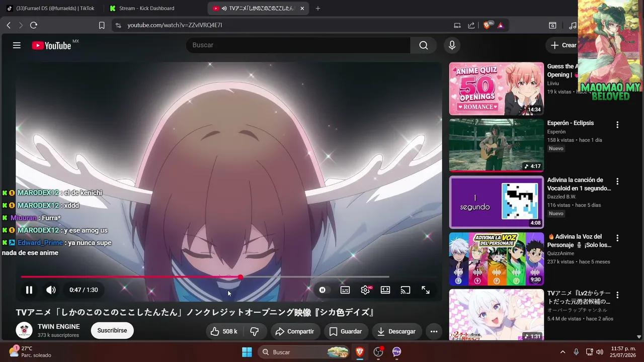
Task: Open the Adivina la Voz del Personaje thumbnail
Action: pyautogui.click(x=497, y=259)
